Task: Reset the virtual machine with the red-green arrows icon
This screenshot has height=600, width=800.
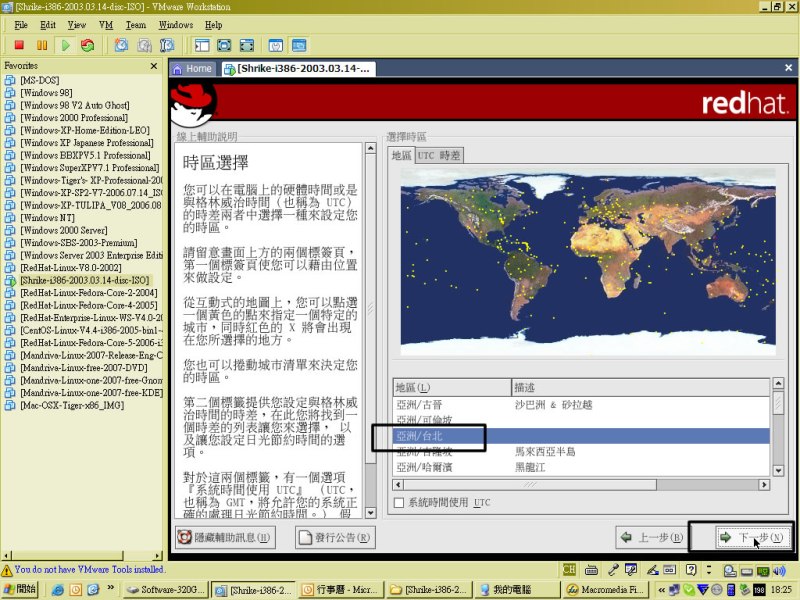Action: tap(88, 45)
